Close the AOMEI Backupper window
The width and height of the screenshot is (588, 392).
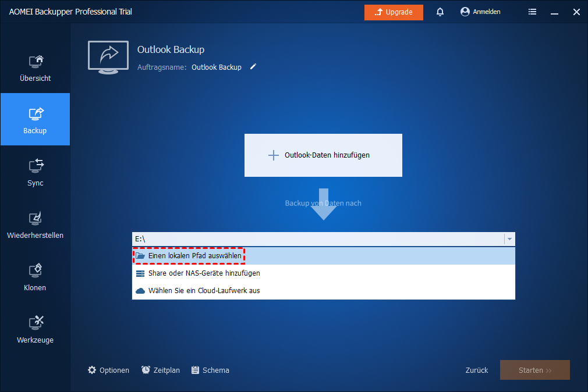click(x=576, y=12)
